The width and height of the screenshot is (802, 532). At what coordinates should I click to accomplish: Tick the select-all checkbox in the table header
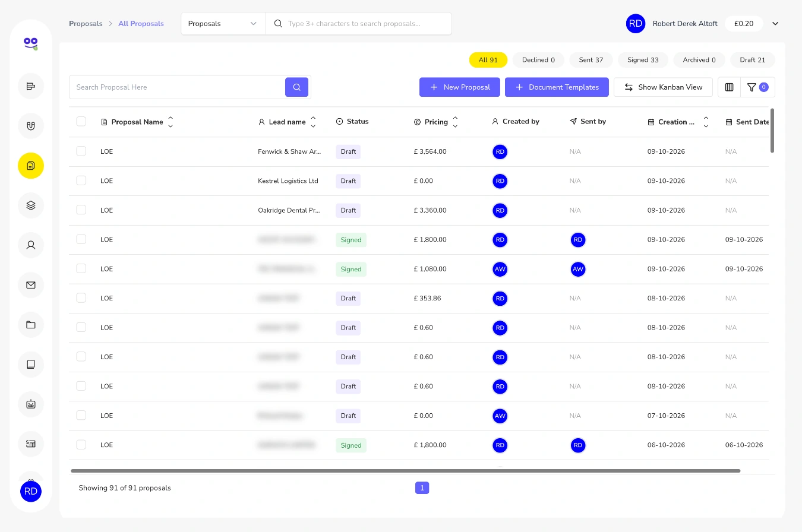coord(81,122)
